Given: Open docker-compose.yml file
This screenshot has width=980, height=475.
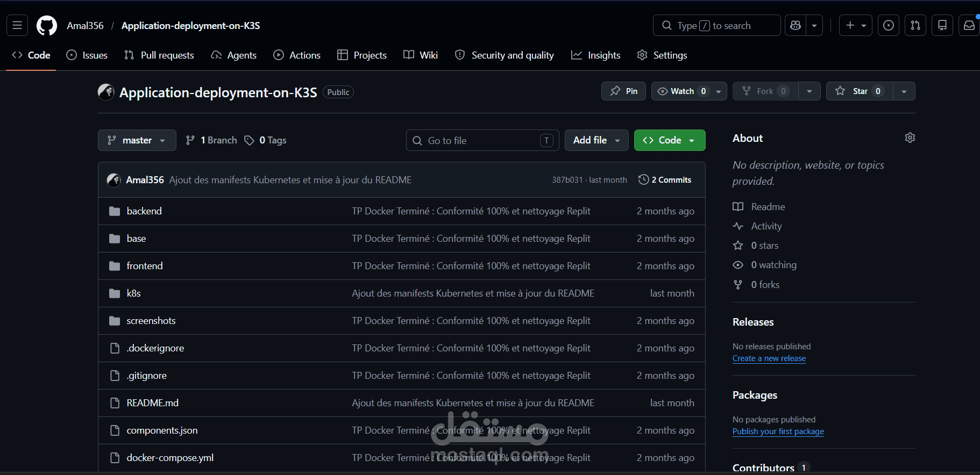Looking at the screenshot, I should click(170, 458).
